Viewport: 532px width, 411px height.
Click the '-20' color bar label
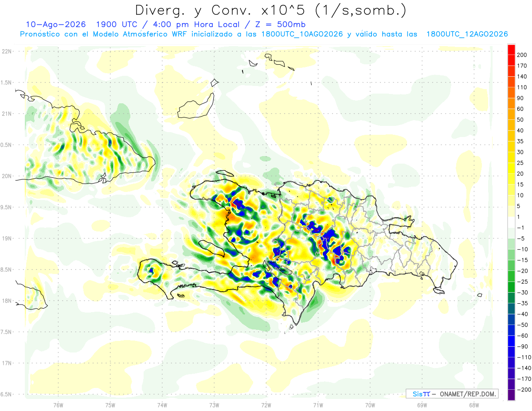(522, 271)
